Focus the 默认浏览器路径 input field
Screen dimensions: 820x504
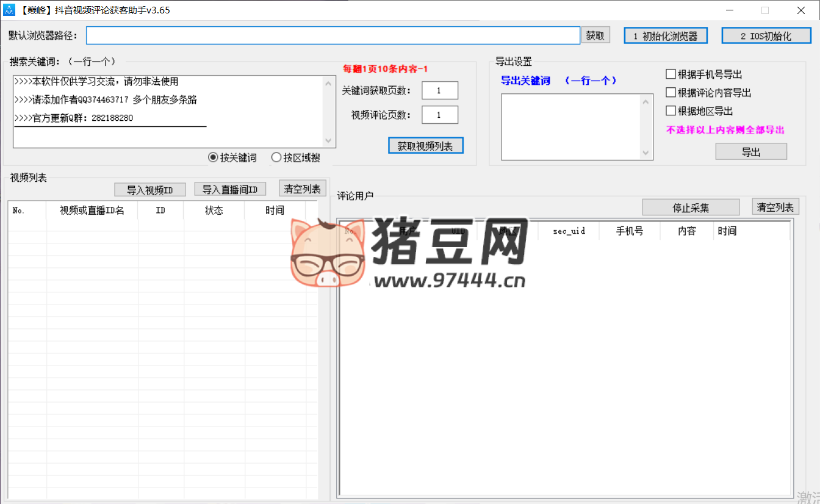point(333,35)
